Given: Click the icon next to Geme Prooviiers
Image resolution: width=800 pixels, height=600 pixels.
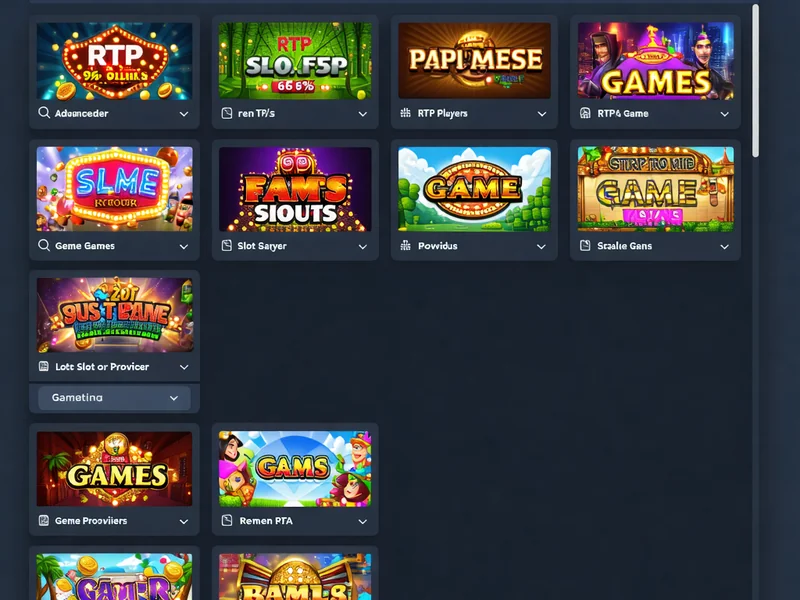Looking at the screenshot, I should (44, 520).
